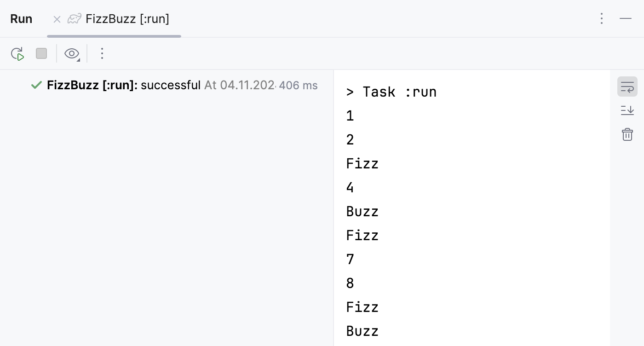Select the FizzBuzz [:run] tab

click(x=127, y=19)
